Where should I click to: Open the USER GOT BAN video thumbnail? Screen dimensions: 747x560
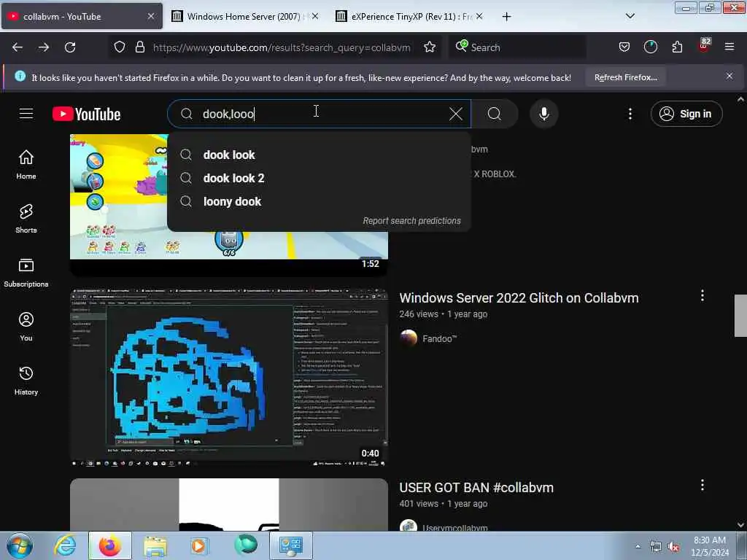pos(228,505)
